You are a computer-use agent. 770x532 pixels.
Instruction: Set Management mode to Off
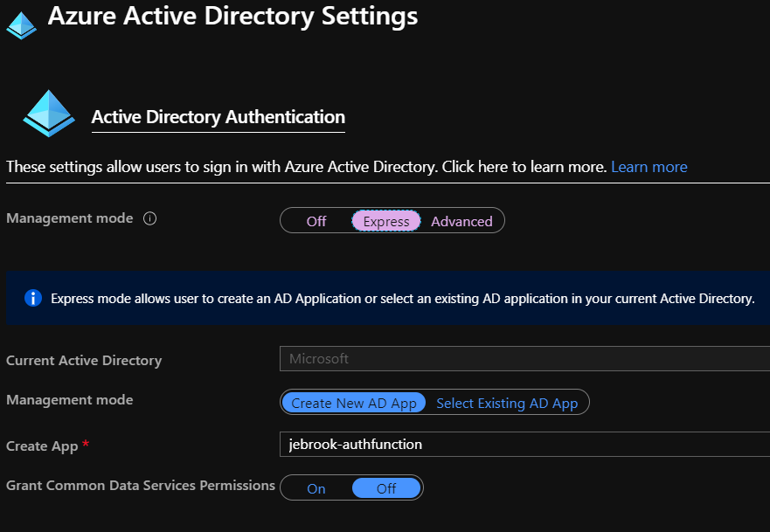(x=316, y=222)
